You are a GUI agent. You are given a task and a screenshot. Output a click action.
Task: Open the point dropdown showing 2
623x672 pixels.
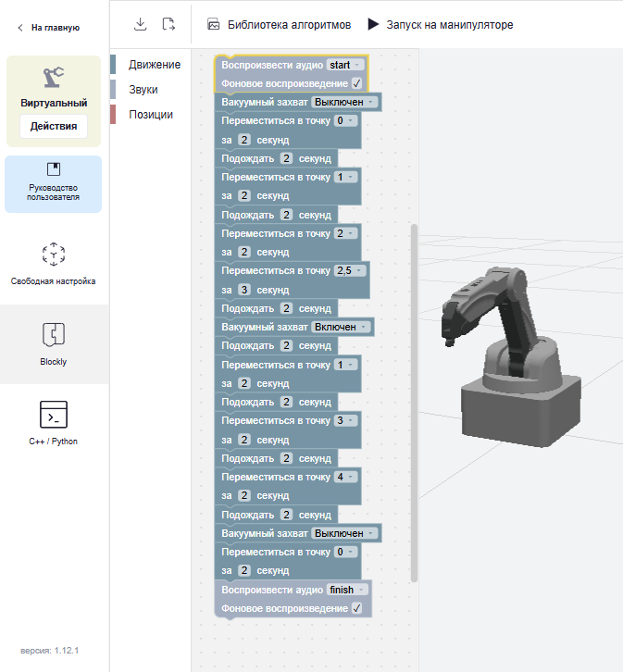(345, 233)
